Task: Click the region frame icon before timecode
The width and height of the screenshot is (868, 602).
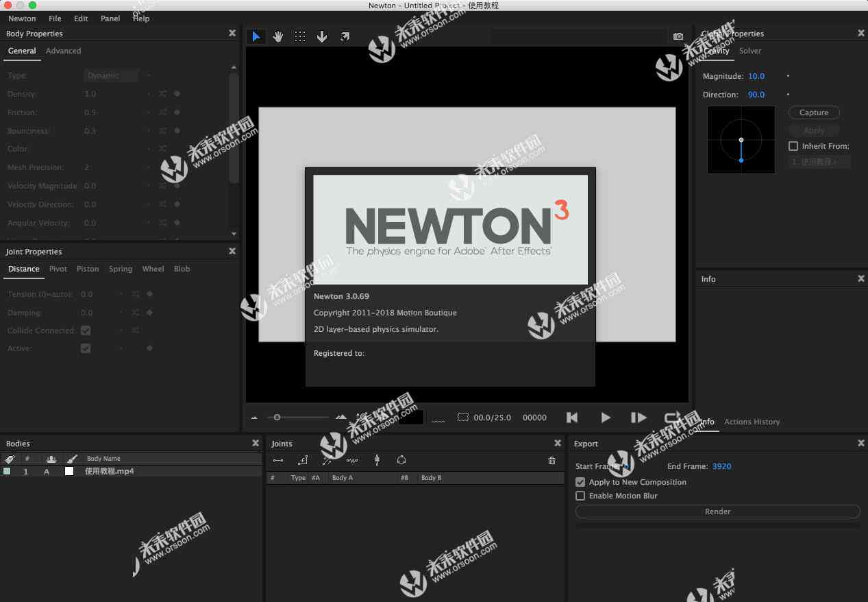Action: 463,417
